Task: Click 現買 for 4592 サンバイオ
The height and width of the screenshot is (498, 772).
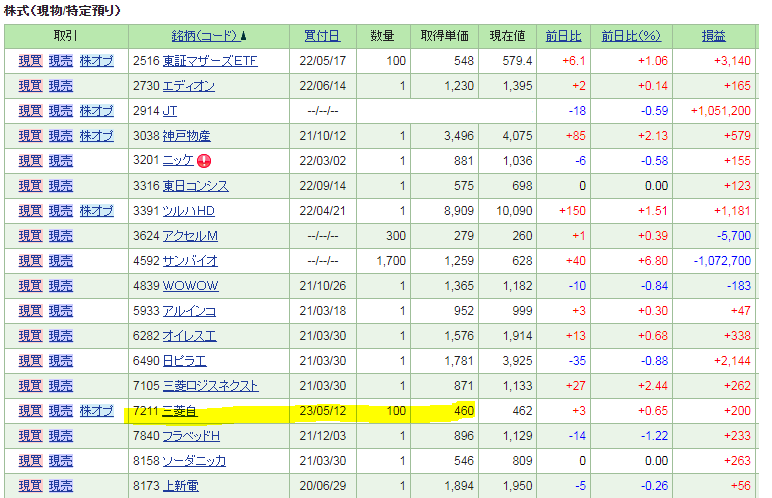Action: pyautogui.click(x=31, y=261)
